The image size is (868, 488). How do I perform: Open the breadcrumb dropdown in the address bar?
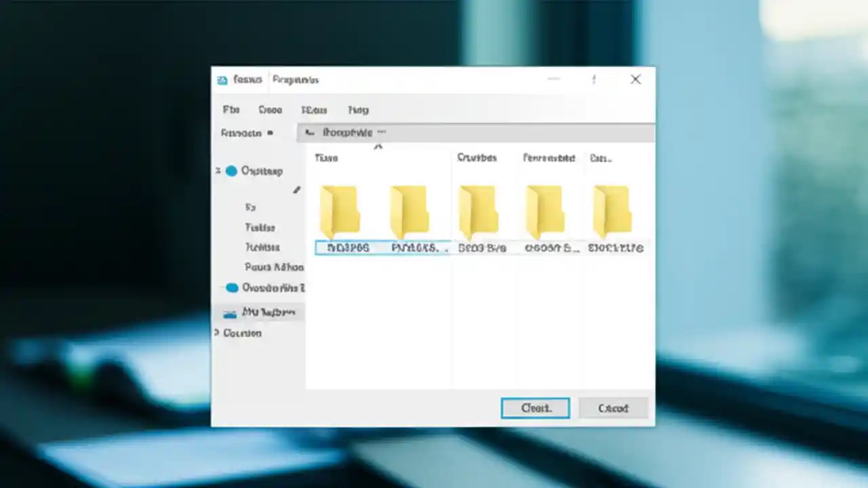tap(382, 133)
